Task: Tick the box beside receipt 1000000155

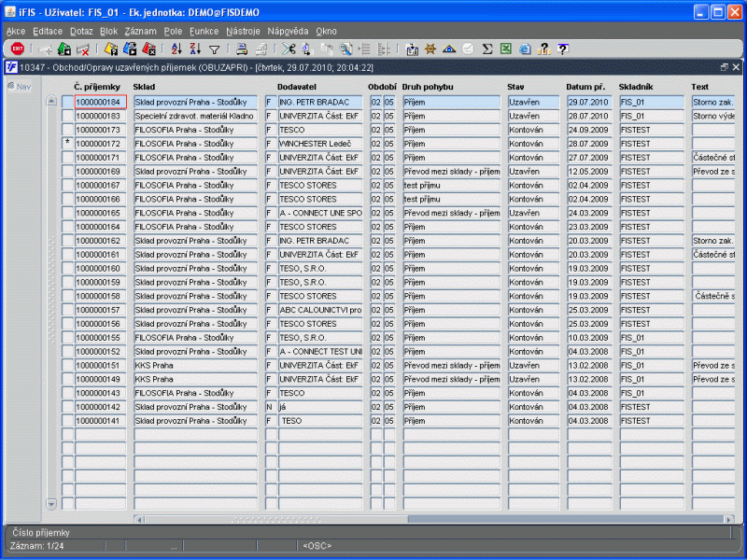Action: click(67, 338)
